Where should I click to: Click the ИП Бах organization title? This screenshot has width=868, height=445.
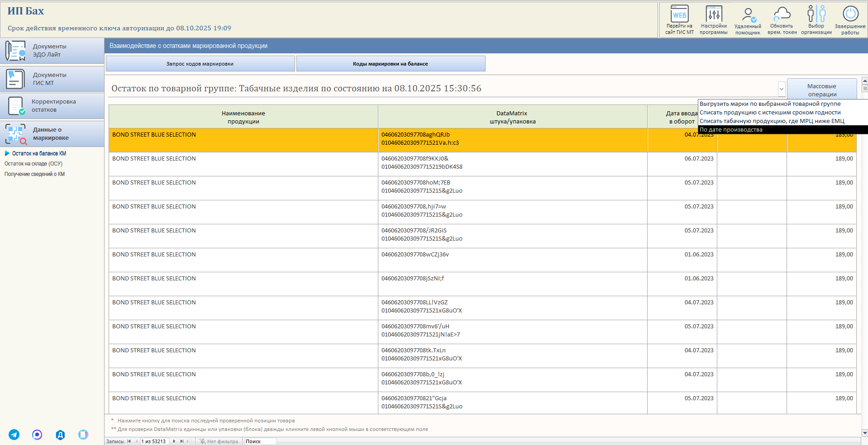pyautogui.click(x=26, y=11)
